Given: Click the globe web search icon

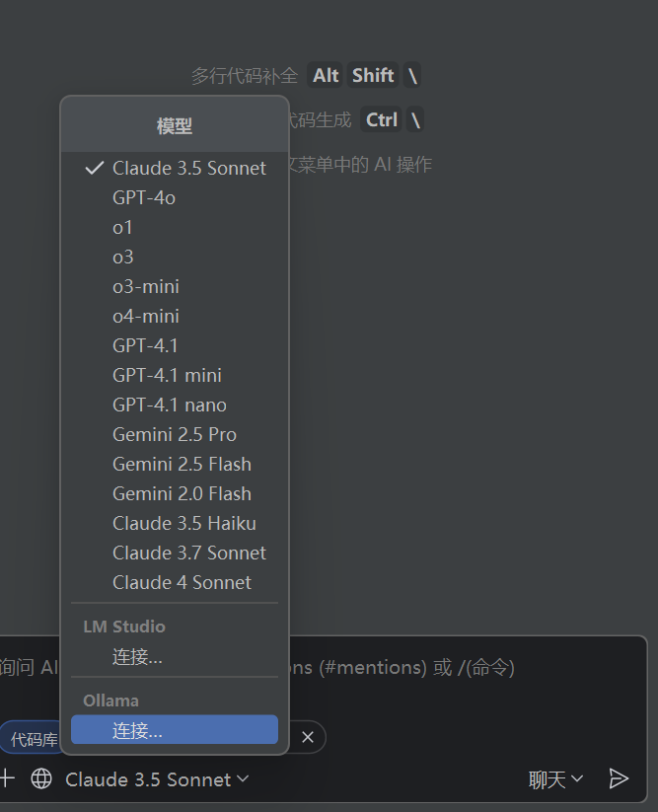Looking at the screenshot, I should 41,779.
